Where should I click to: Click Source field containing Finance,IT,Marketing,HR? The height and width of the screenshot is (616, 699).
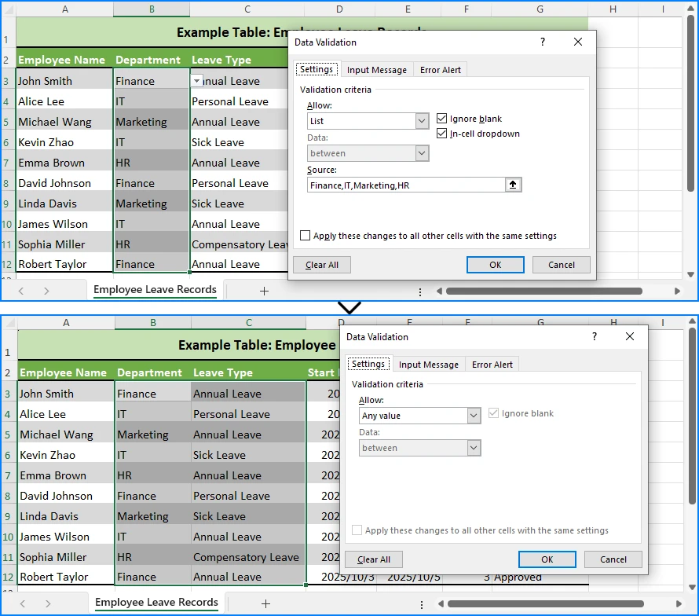coord(406,185)
